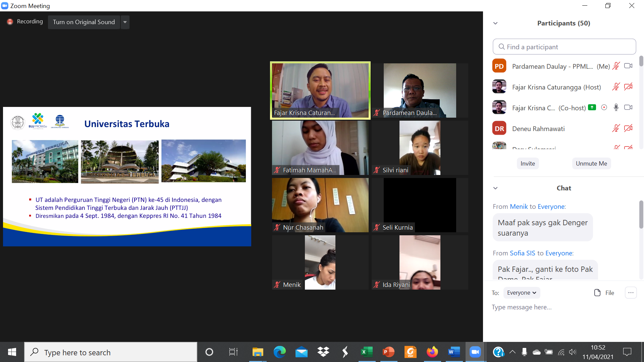The width and height of the screenshot is (644, 362).
Task: Click the File attachment icon in chat
Action: (x=597, y=293)
